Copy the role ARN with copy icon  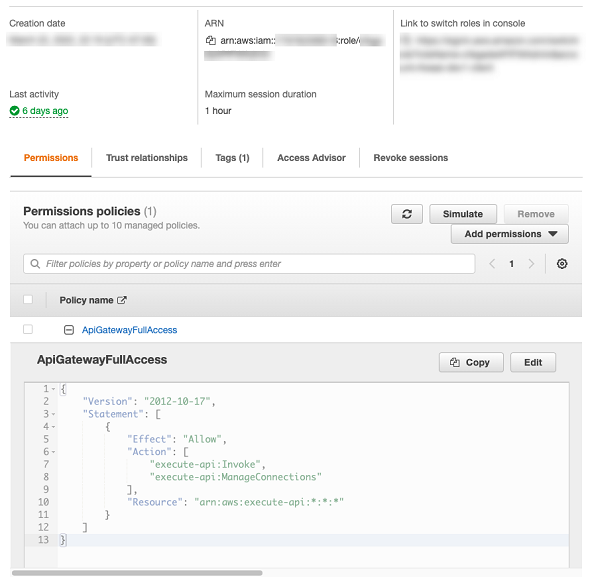tap(210, 40)
